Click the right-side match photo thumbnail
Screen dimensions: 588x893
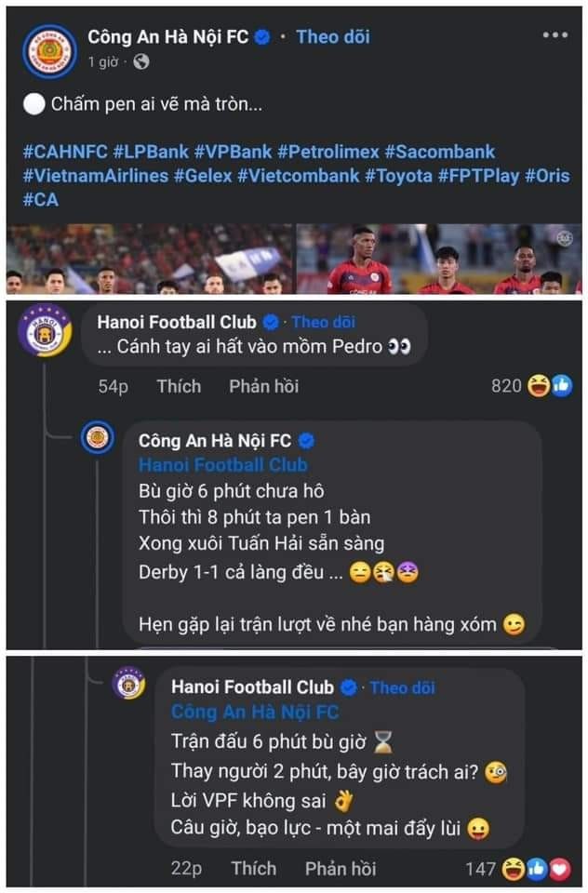point(437,261)
